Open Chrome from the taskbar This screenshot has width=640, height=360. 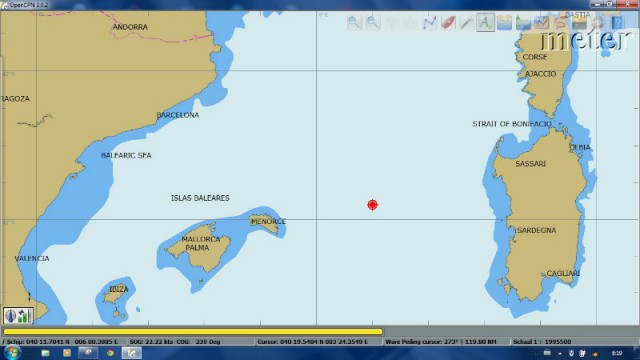pos(110,353)
